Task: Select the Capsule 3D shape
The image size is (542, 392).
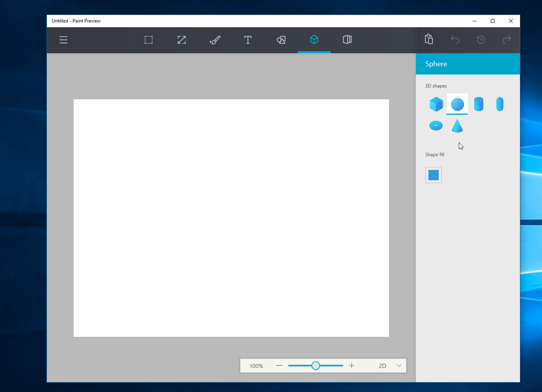Action: [x=500, y=104]
